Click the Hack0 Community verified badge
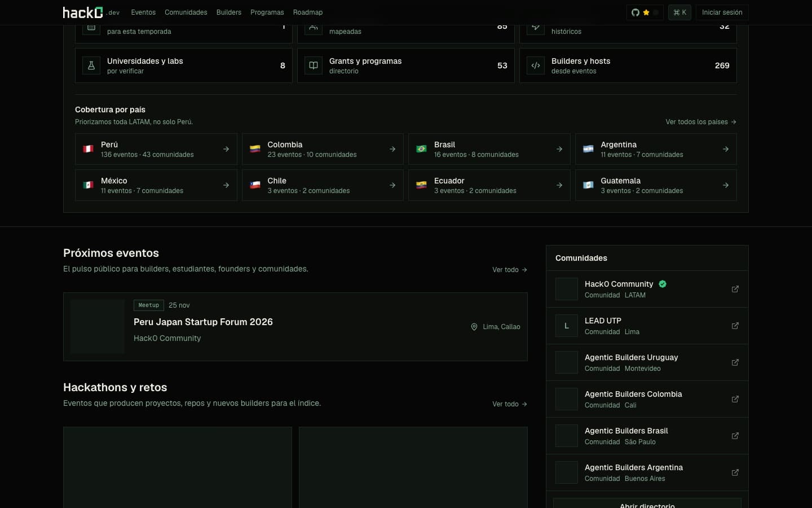 point(663,284)
